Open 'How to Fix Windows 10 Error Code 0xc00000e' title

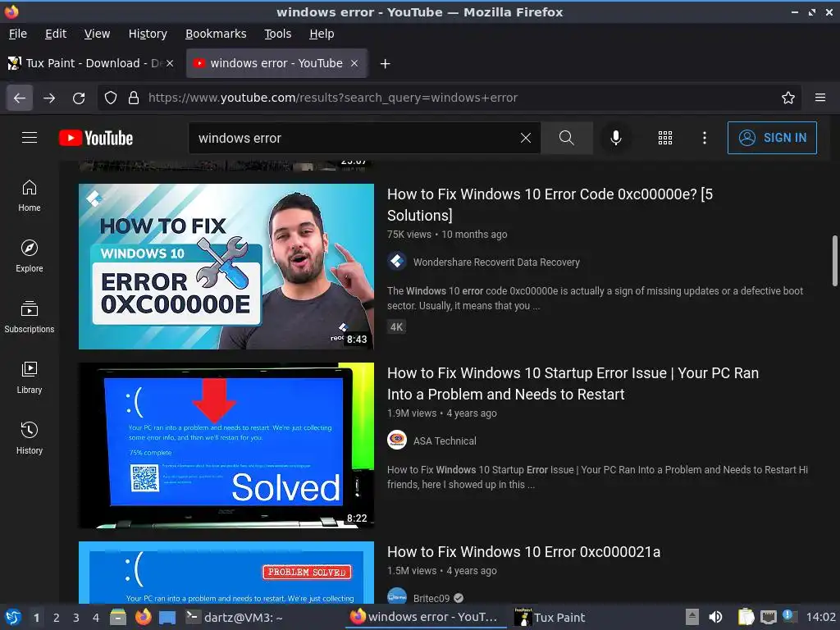550,204
